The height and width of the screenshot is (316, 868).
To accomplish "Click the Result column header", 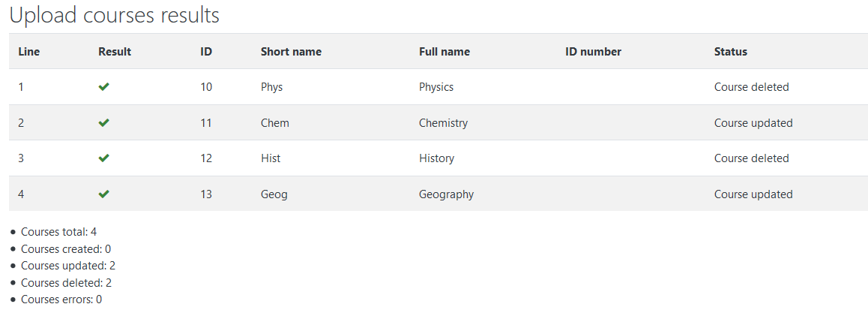I will point(115,52).
